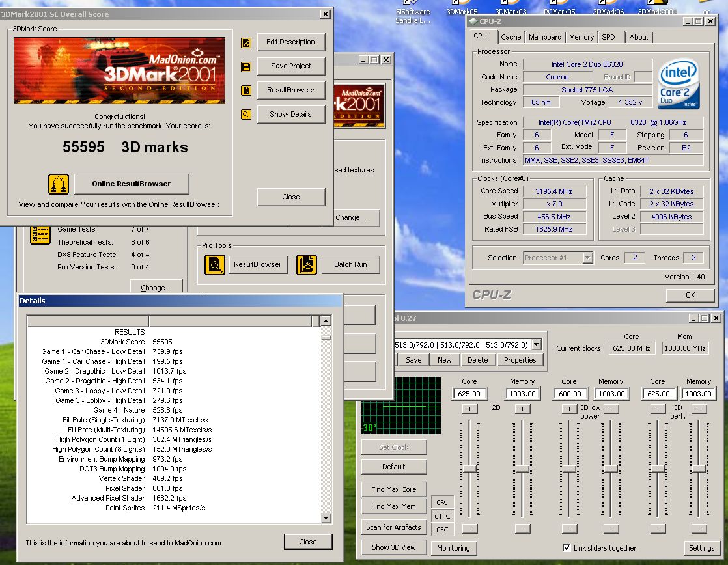Screen dimensions: 728x565
Task: Switch to the Memory tab in CPU-Z
Action: coord(581,37)
